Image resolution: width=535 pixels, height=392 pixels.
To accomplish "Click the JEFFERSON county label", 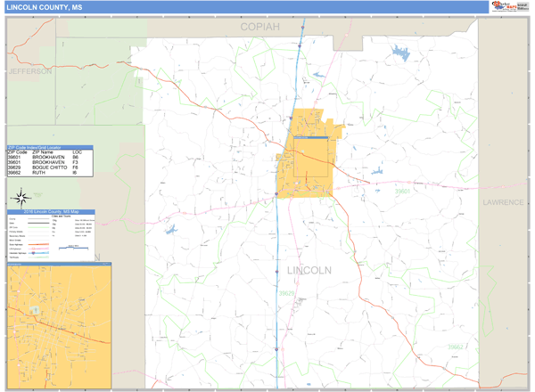I will [x=29, y=70].
